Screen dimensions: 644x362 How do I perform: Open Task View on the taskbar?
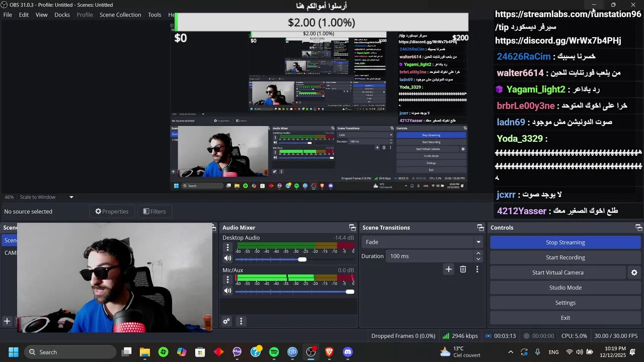[126, 352]
